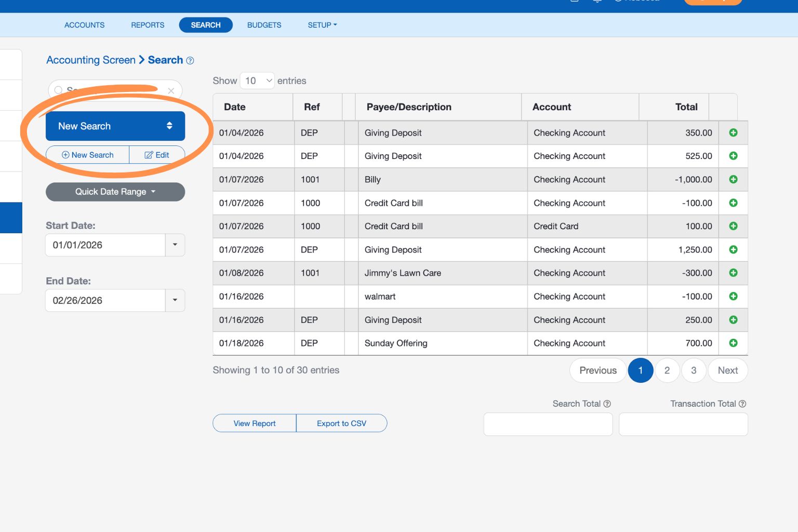Click 1001 ref in Billy row
Image resolution: width=798 pixels, height=532 pixels.
(x=320, y=179)
